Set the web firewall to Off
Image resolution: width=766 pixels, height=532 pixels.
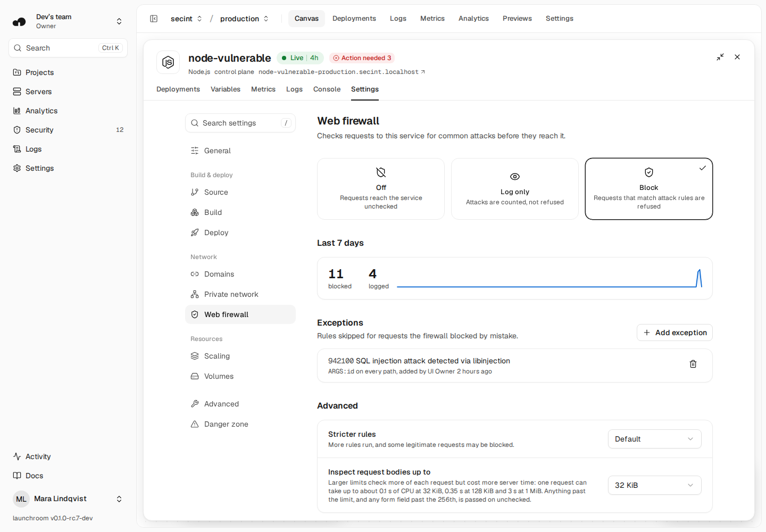381,189
